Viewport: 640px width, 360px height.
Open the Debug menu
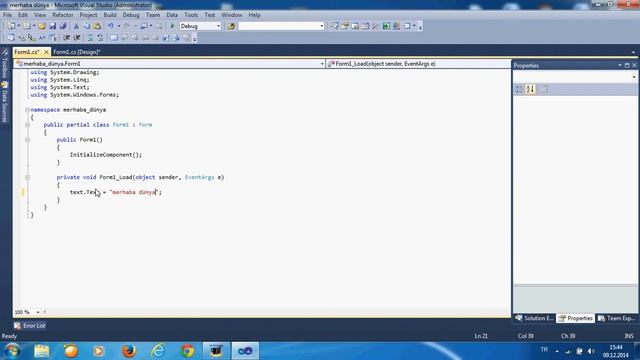pos(131,15)
